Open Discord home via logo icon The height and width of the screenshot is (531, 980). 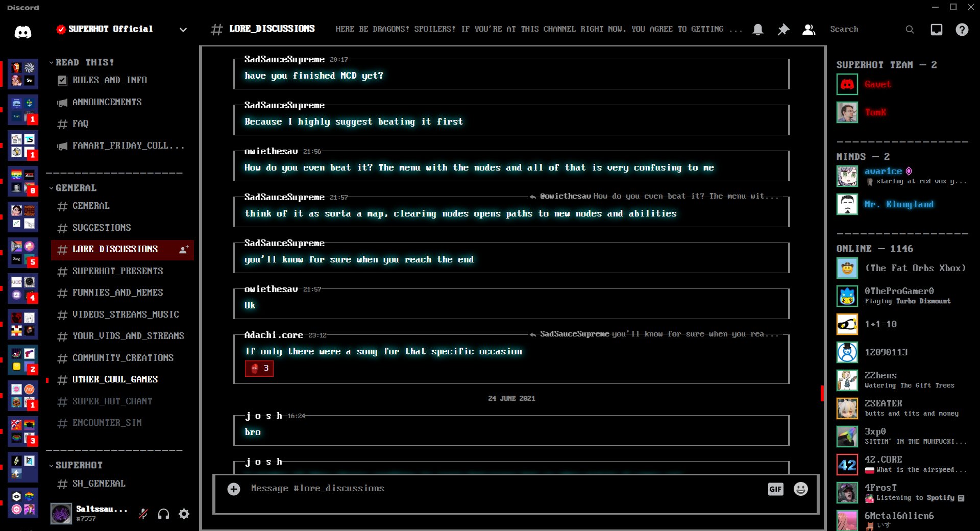[x=22, y=32]
